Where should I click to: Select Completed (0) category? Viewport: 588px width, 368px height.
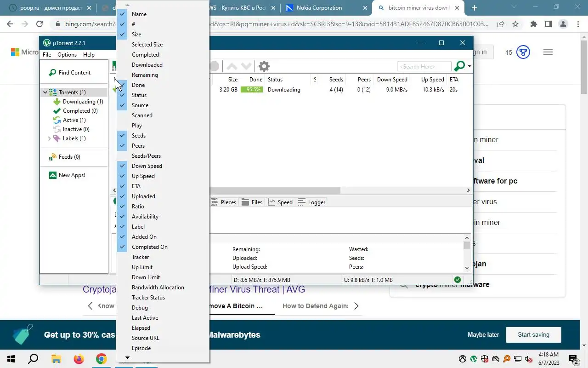[75, 111]
